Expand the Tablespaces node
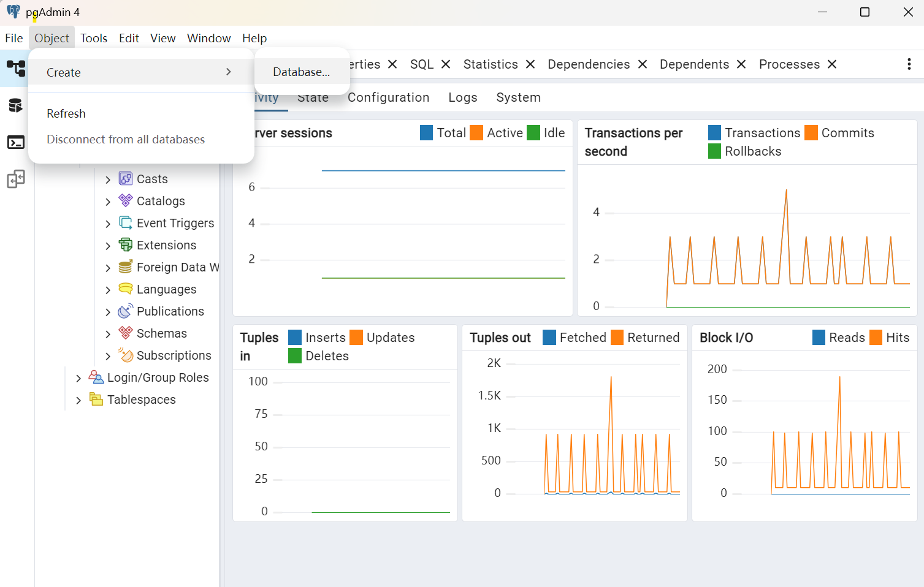 point(78,400)
